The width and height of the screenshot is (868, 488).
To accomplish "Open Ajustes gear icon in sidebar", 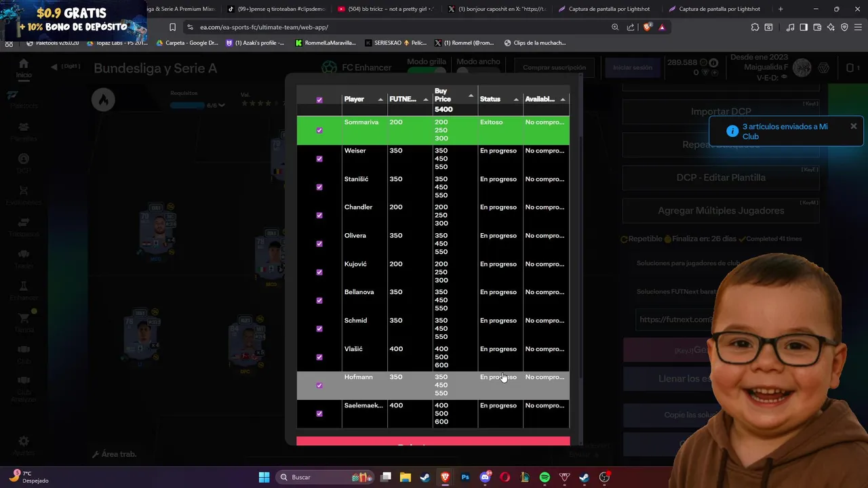I will tap(24, 441).
